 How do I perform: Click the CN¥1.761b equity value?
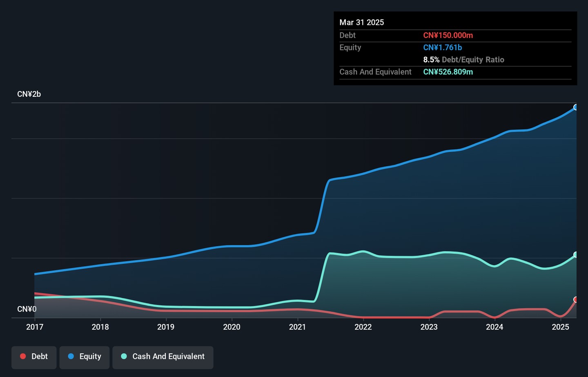[443, 48]
